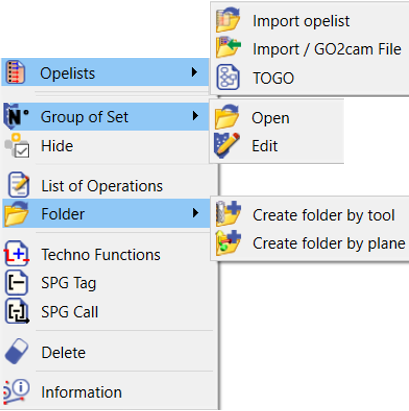Screen dimensions: 409x411
Task: Click the Delete eraser icon
Action: [17, 351]
